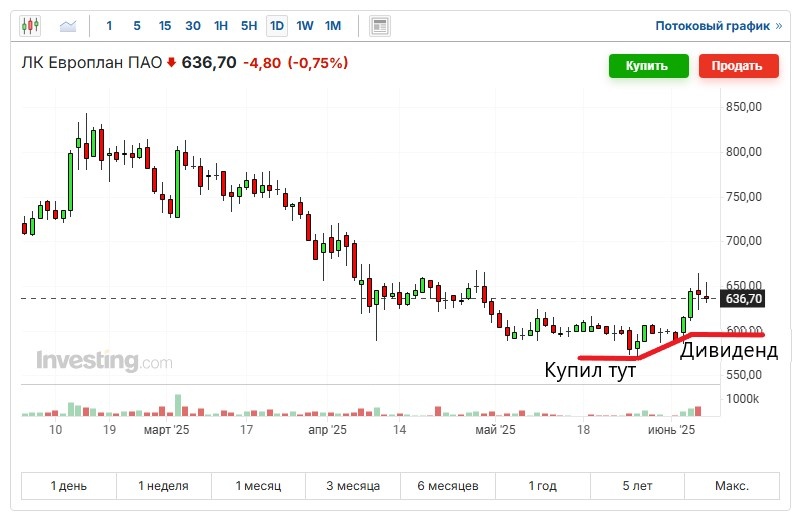Show the 1 год range
802x520 pixels.
pyautogui.click(x=543, y=486)
